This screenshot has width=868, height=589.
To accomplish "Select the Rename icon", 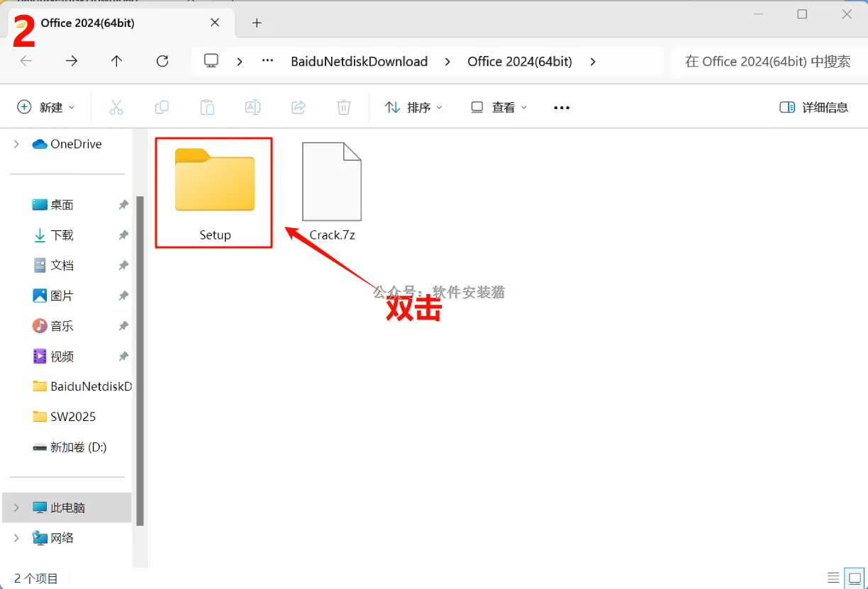I will click(x=252, y=107).
